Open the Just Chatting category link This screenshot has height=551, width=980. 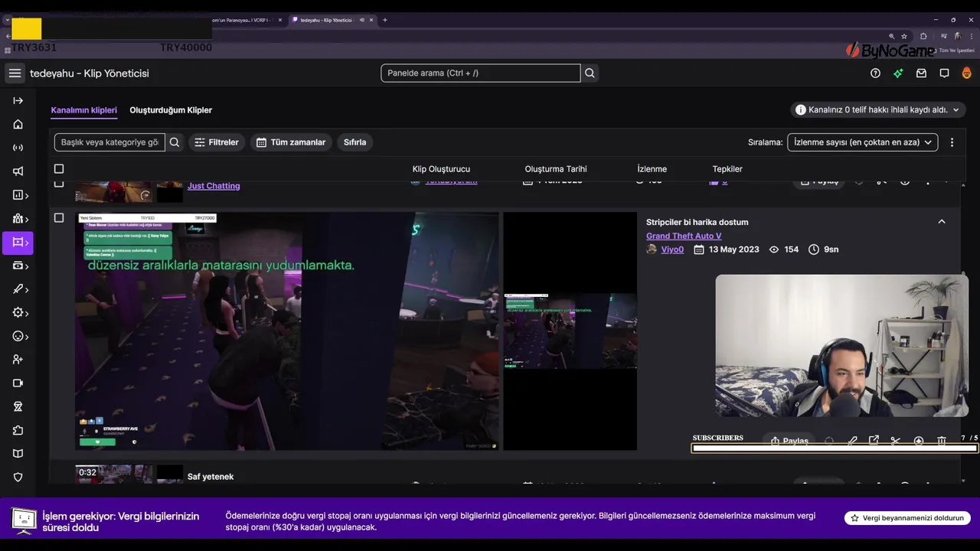coord(214,186)
